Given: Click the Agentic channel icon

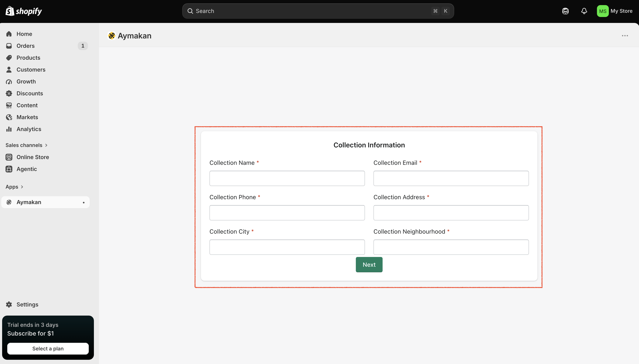Looking at the screenshot, I should point(9,169).
